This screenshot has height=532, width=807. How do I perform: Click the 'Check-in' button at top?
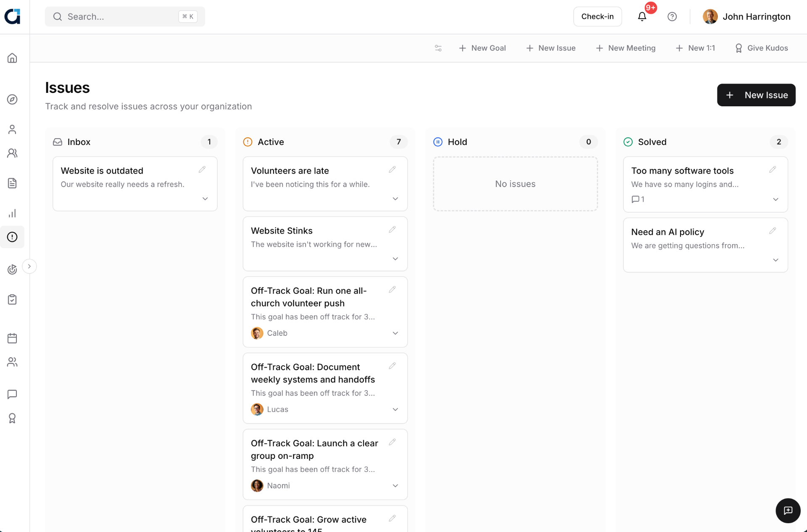[597, 16]
